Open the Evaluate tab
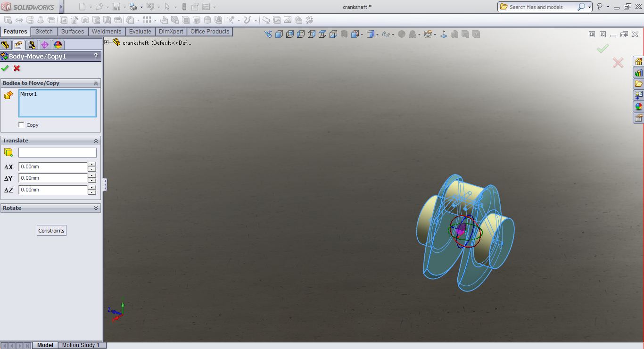This screenshot has height=349, width=644. (x=140, y=32)
